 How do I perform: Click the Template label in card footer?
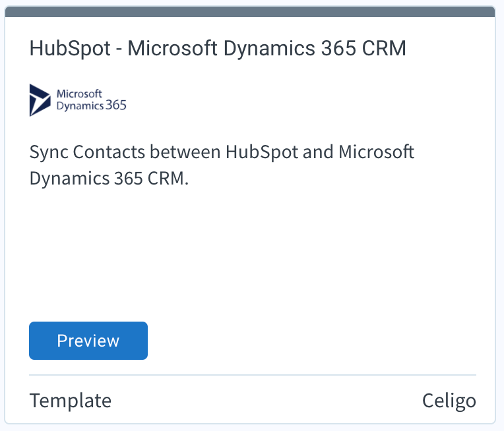point(71,401)
